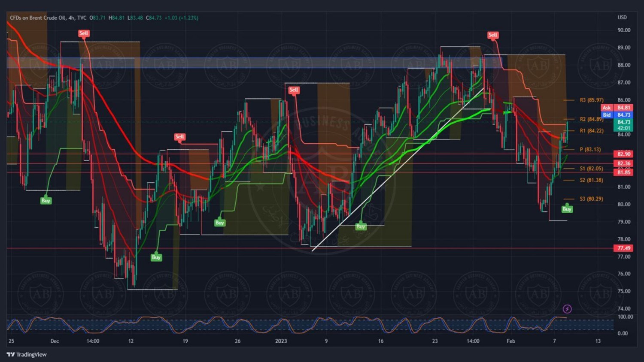This screenshot has height=362, width=644.
Task: Select the R2 (84.89) pivot label
Action: click(591, 119)
